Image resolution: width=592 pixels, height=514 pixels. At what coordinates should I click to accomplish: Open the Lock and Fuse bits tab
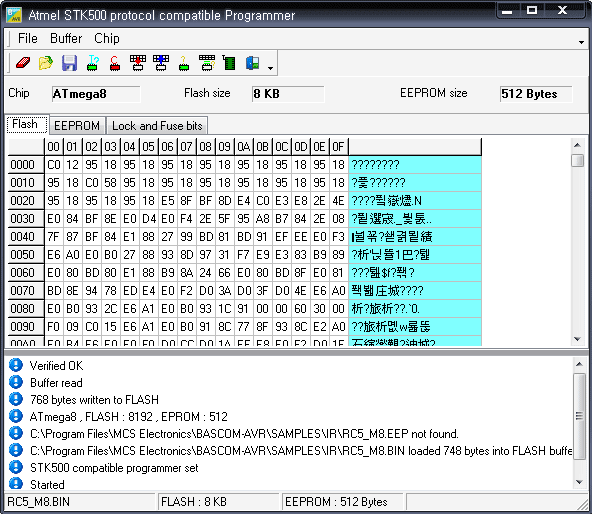tap(157, 126)
